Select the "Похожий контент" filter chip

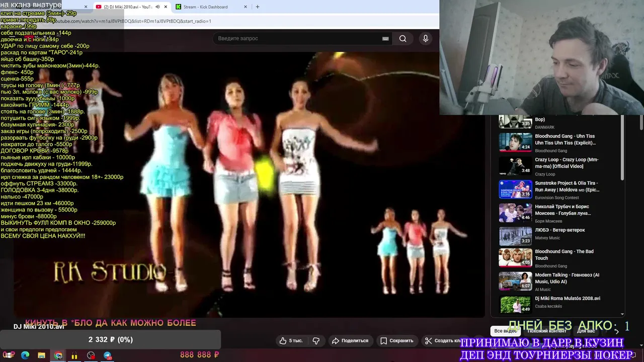(546, 331)
